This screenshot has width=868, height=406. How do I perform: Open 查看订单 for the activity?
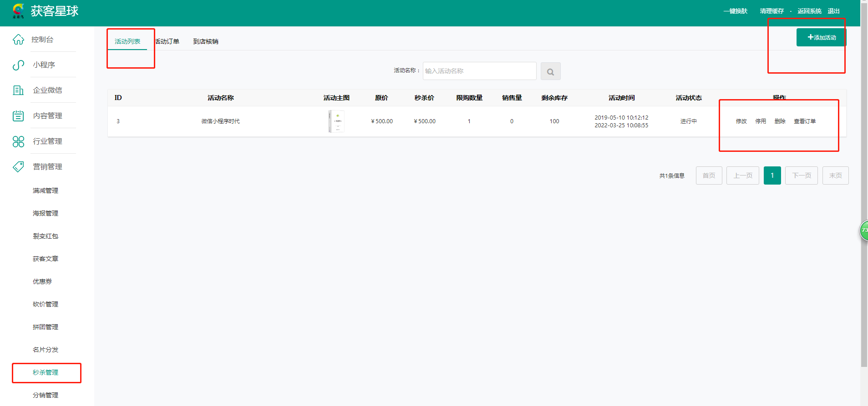pyautogui.click(x=804, y=121)
